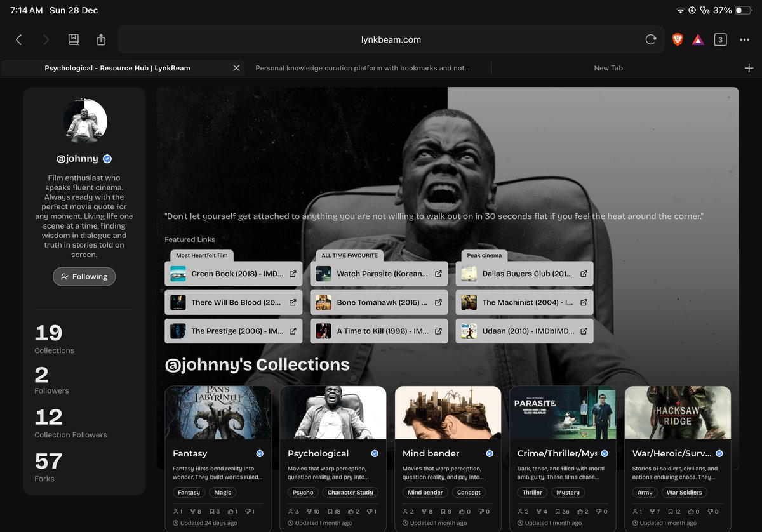Open external link icon for The Machinist

(584, 302)
